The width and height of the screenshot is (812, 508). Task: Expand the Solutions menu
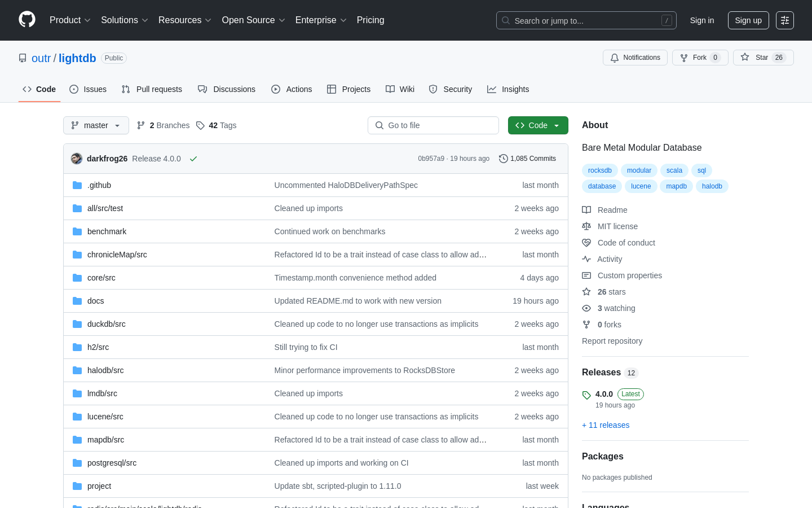(125, 20)
